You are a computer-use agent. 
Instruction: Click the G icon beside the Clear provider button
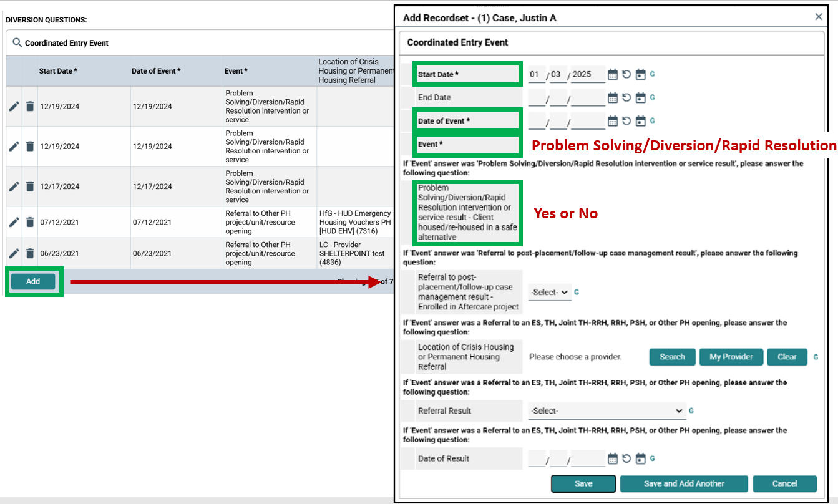tap(816, 357)
